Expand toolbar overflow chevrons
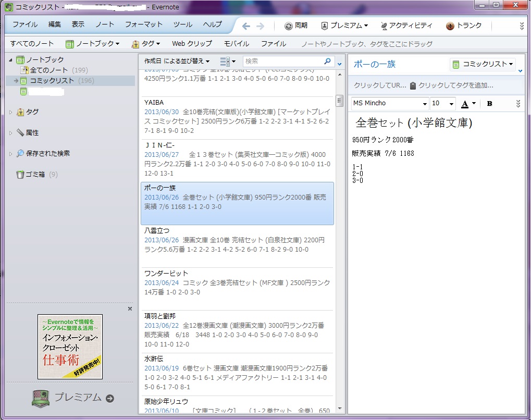The width and height of the screenshot is (531, 420). point(522,26)
